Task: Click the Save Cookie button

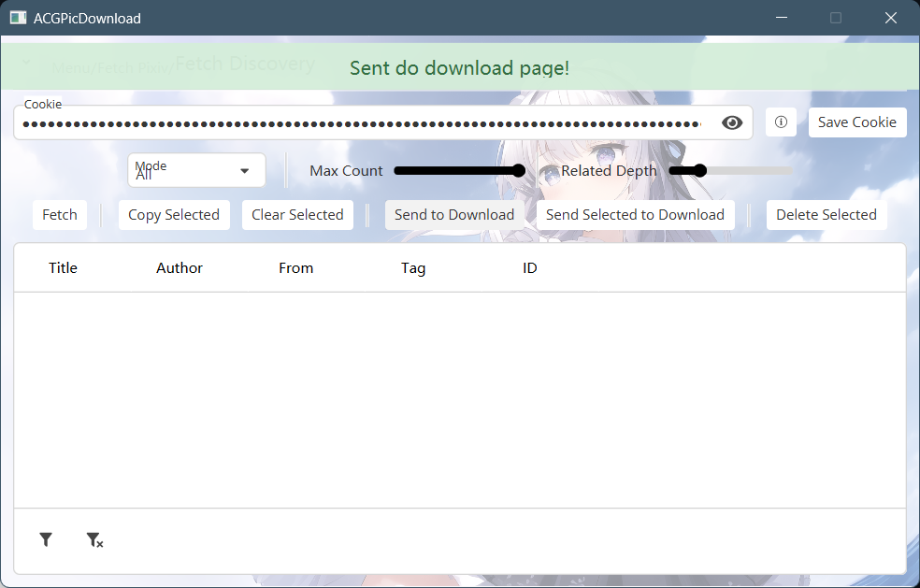Action: pos(857,122)
